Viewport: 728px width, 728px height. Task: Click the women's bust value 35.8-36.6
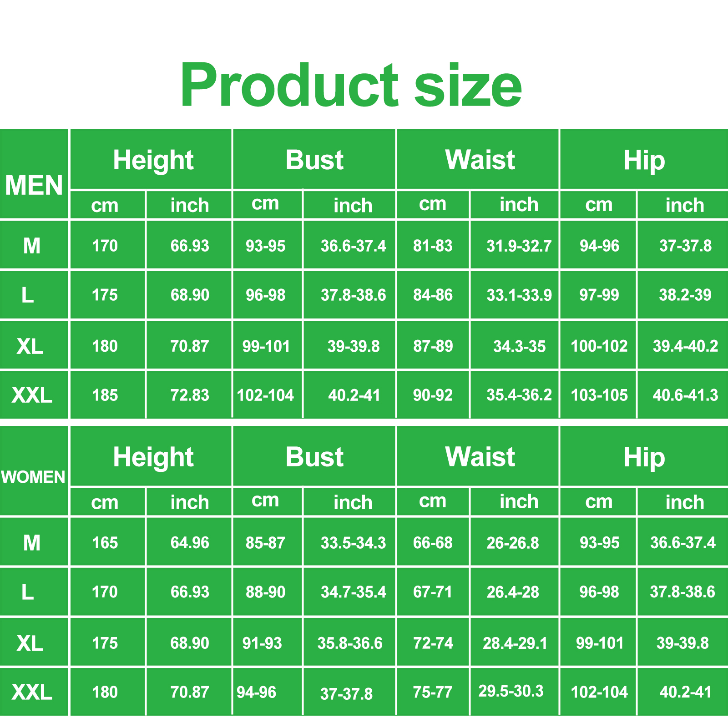[x=350, y=643]
